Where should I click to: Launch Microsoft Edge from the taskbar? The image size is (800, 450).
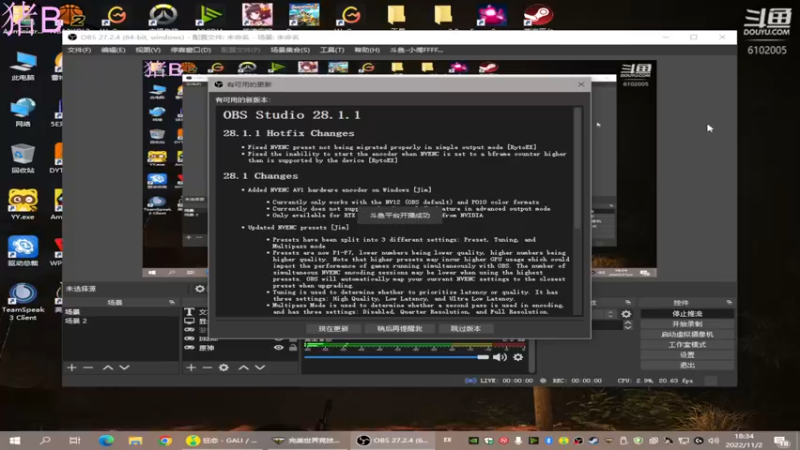[106, 440]
